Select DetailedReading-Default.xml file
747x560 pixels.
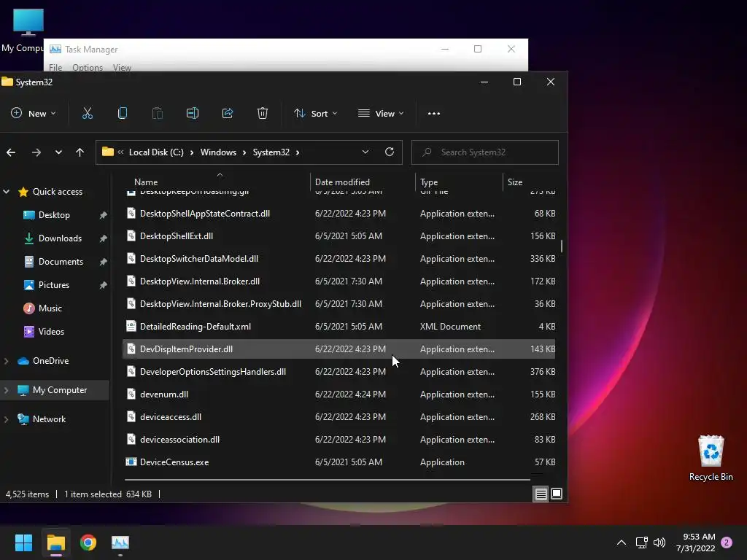click(338, 326)
